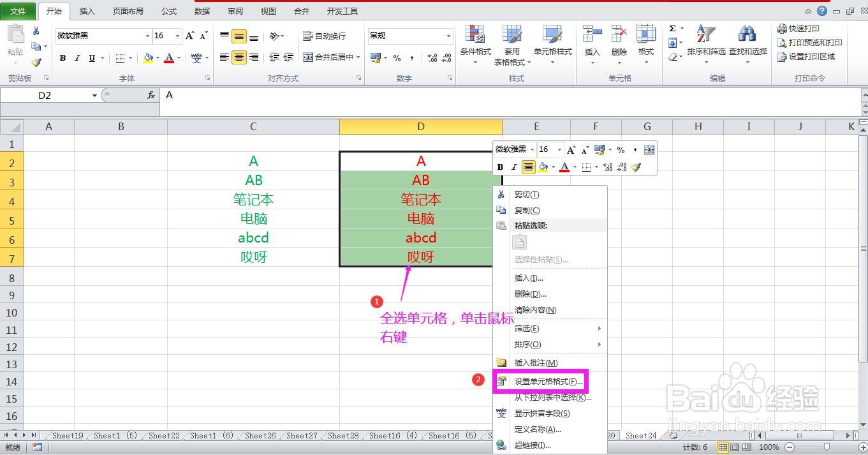Toggle Center alignment on the mini toolbar
Screen dimensions: 868x455
click(x=529, y=167)
